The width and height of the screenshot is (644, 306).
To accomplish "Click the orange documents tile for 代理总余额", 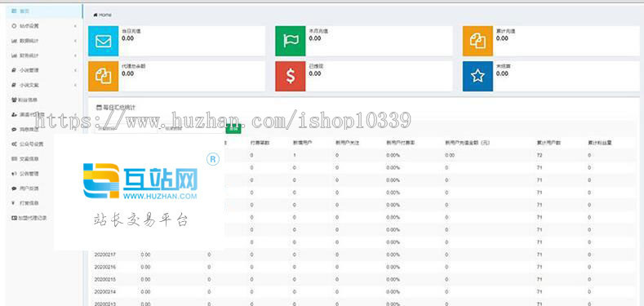I will coord(103,76).
